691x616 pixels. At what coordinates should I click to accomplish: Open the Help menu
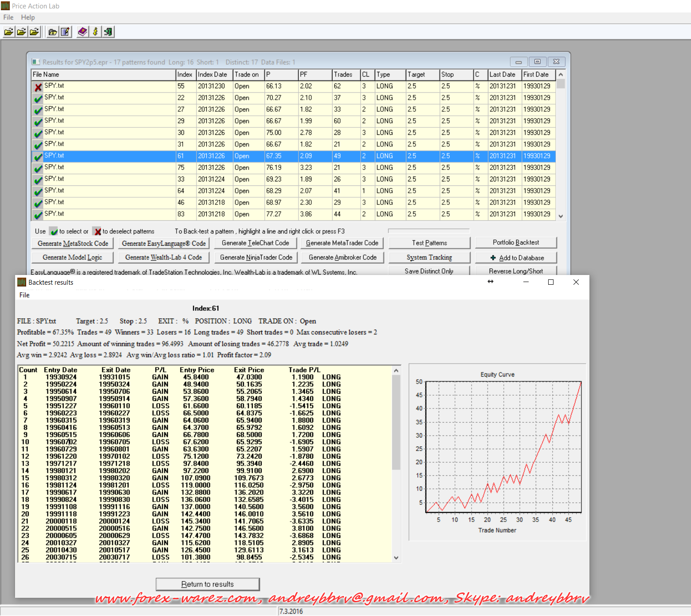tap(27, 17)
